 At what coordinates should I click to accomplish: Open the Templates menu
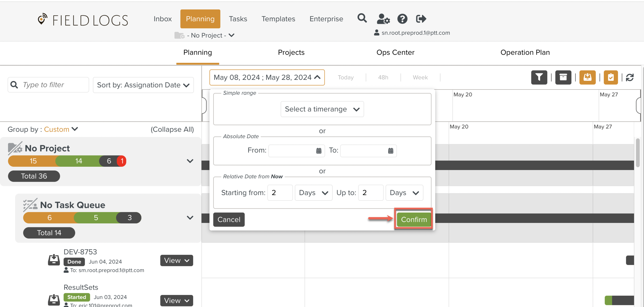(x=278, y=19)
